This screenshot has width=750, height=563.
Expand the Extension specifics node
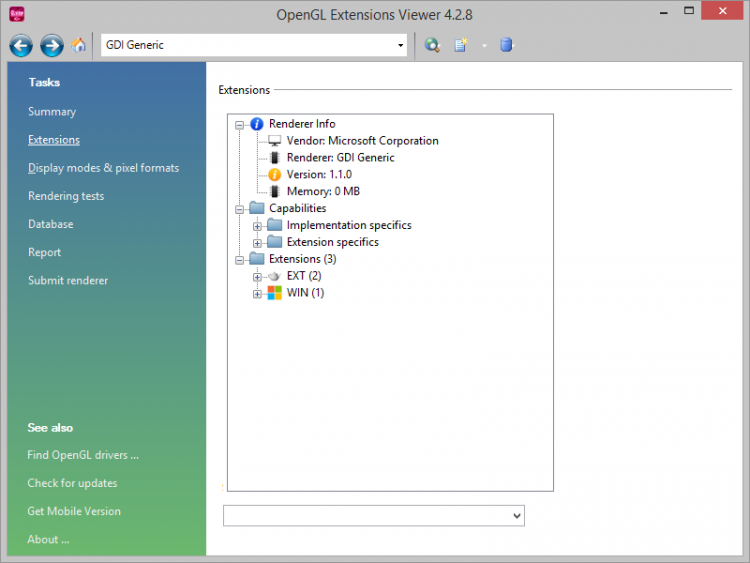pyautogui.click(x=257, y=243)
